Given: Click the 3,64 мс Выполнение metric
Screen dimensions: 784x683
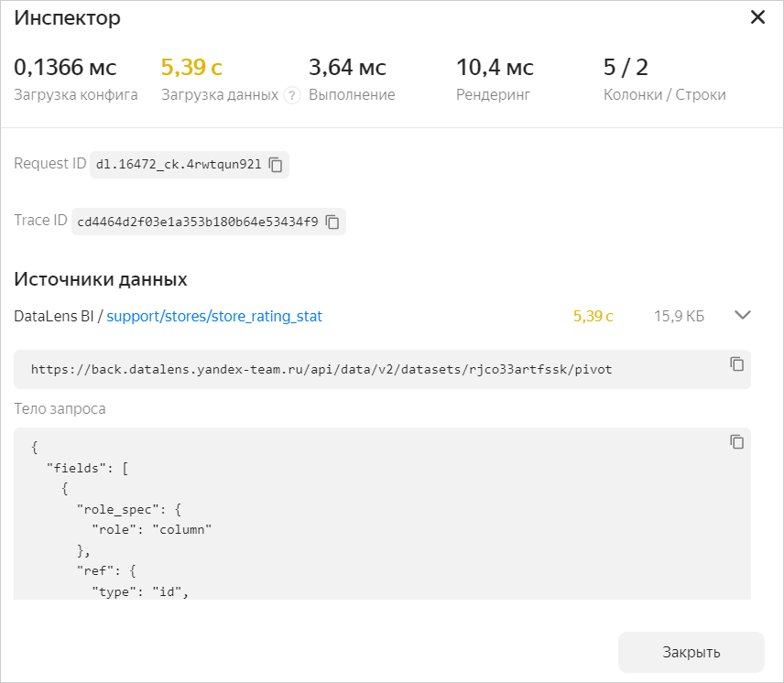Looking at the screenshot, I should click(x=347, y=68).
